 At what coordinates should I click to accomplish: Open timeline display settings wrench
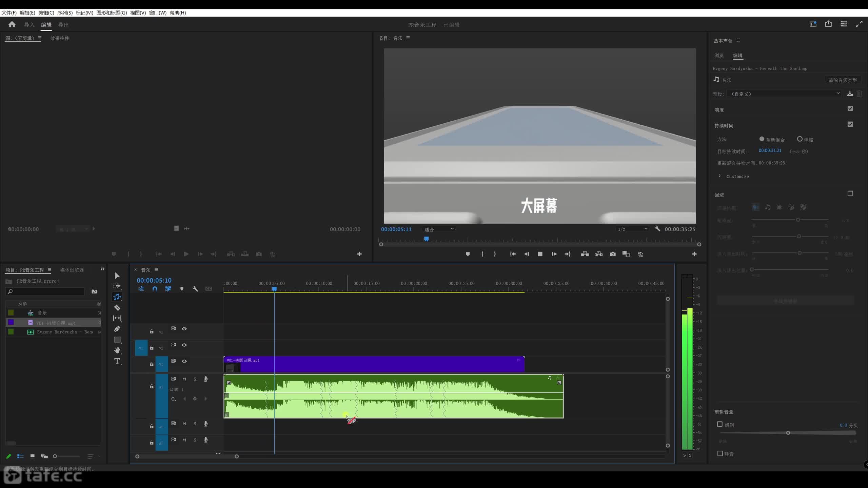(195, 289)
